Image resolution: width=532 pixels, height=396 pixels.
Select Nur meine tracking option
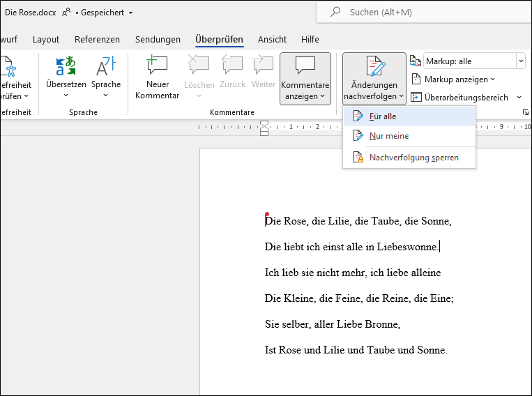tap(409, 136)
